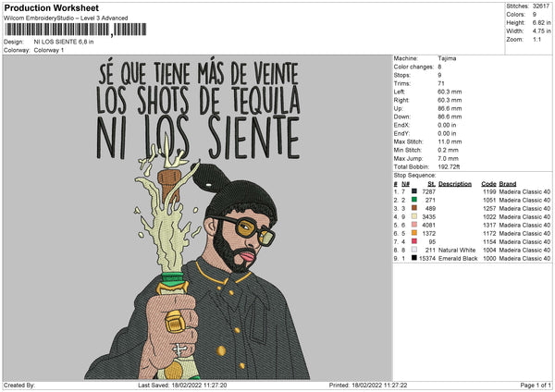Click the "Down:" measurement label
This screenshot has width=555, height=392.
tap(401, 116)
